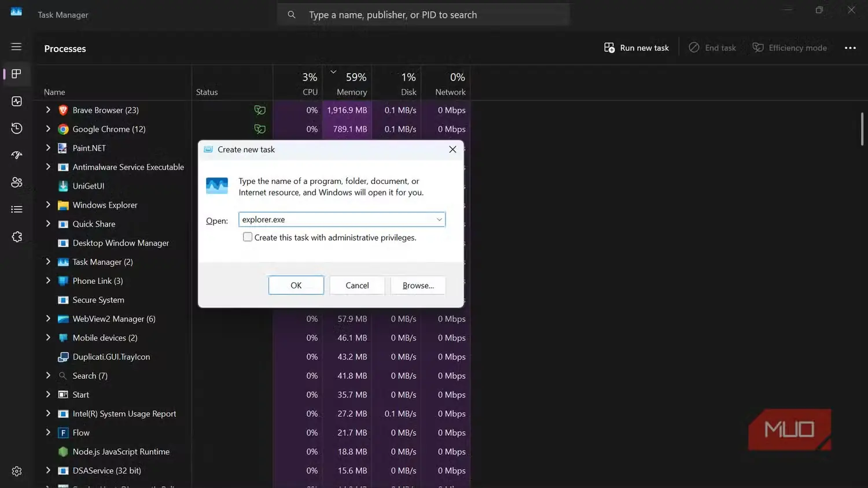
Task: Open App history in sidebar
Action: (x=16, y=128)
